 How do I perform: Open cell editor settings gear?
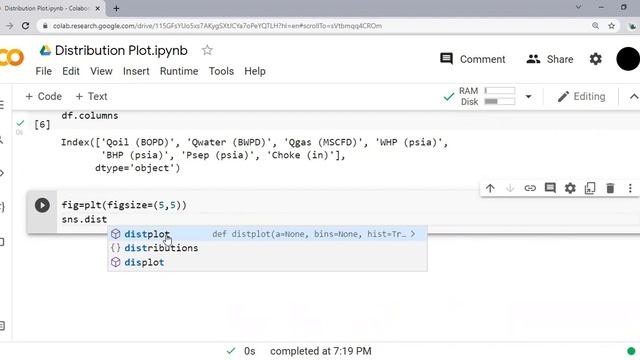point(570,188)
